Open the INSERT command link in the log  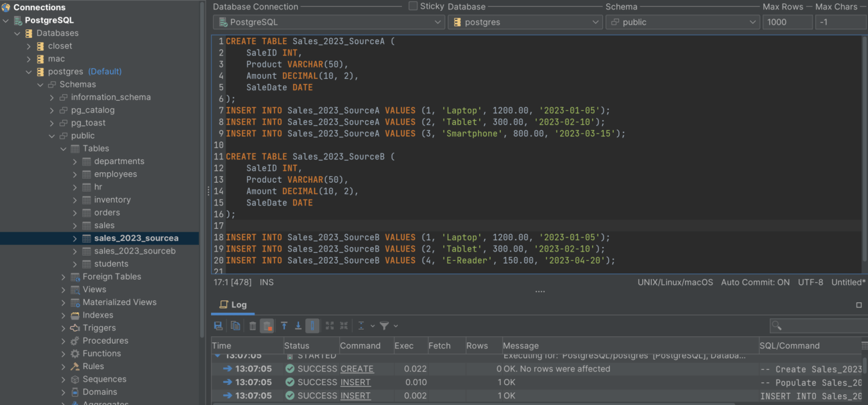(355, 382)
